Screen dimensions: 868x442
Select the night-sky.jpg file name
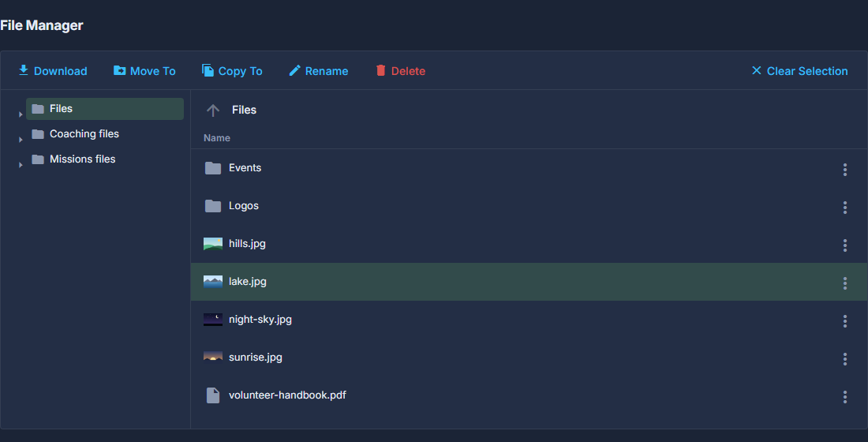point(260,320)
